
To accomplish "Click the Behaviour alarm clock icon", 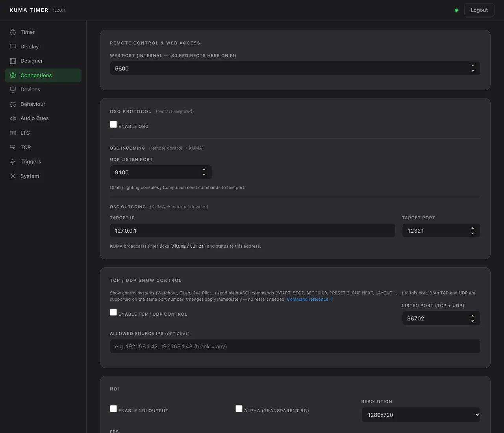I will [13, 104].
